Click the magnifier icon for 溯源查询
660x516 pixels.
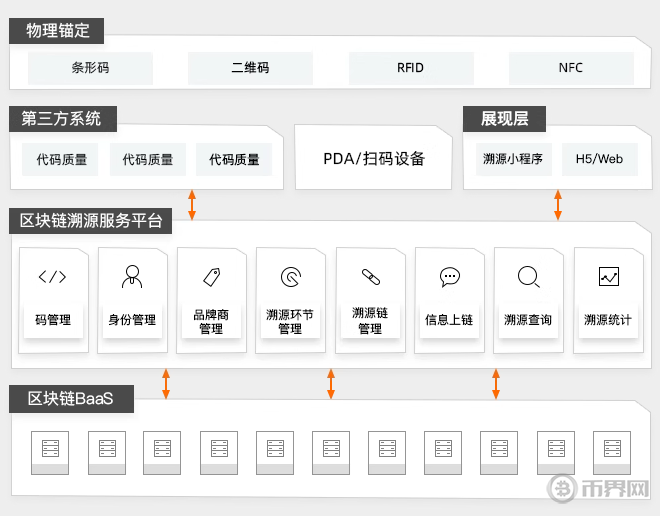[x=528, y=277]
